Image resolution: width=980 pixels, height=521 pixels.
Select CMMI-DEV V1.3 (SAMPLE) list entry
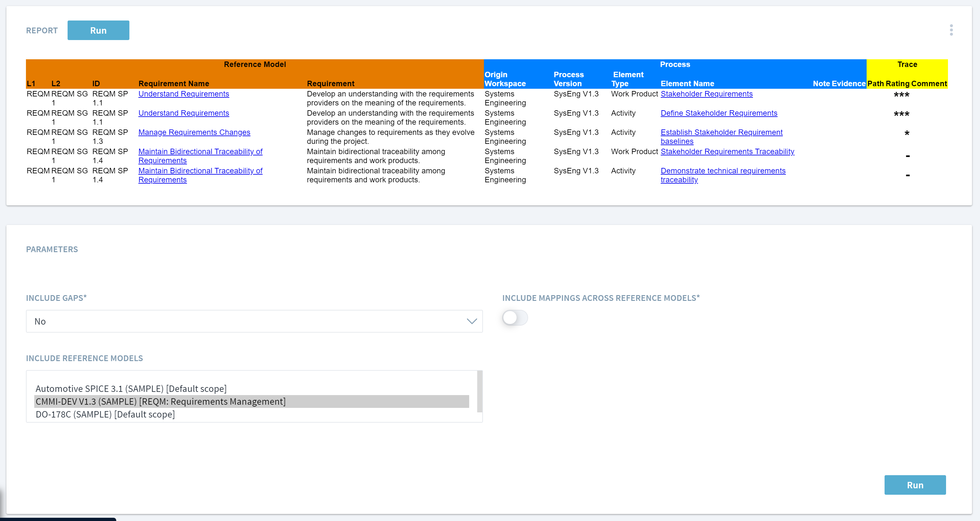pos(160,401)
